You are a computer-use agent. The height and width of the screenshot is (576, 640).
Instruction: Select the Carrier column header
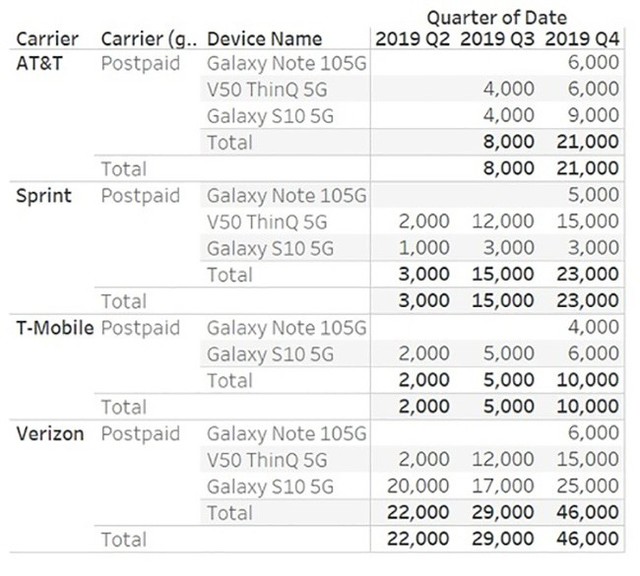[47, 39]
